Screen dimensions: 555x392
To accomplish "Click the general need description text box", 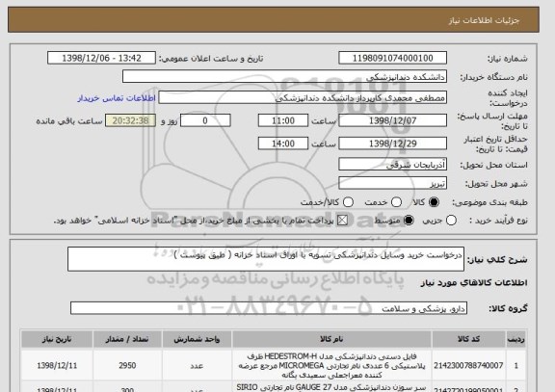I will click(x=266, y=259).
